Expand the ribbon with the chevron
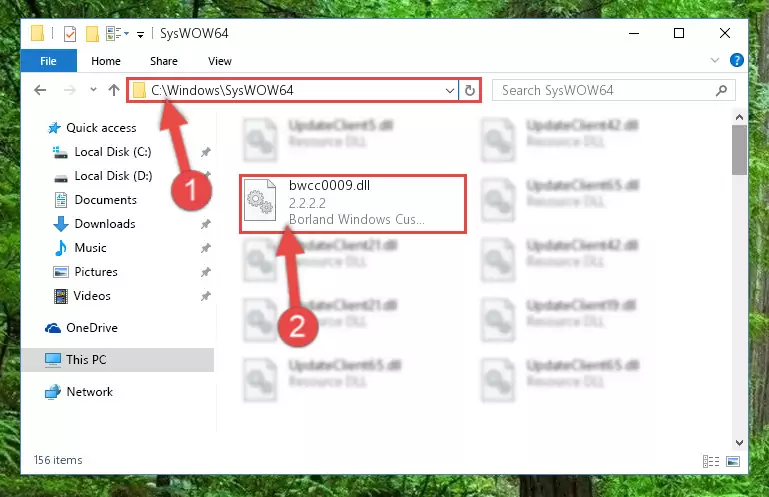769x497 pixels. click(715, 60)
